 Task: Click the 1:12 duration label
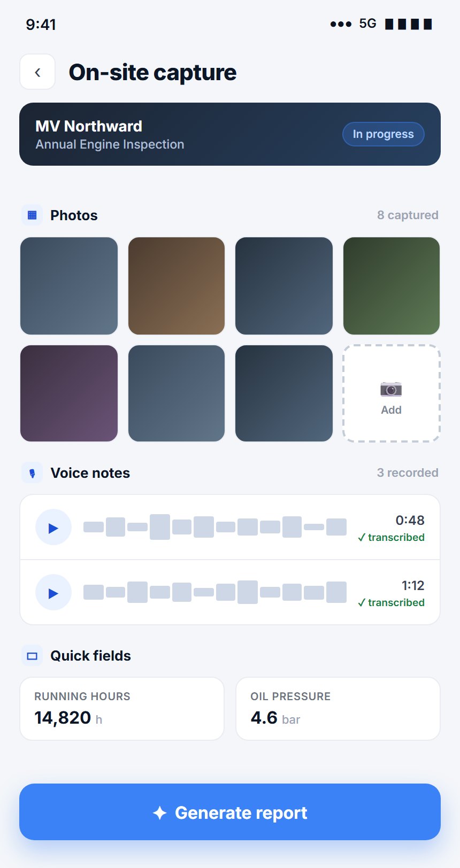[413, 585]
